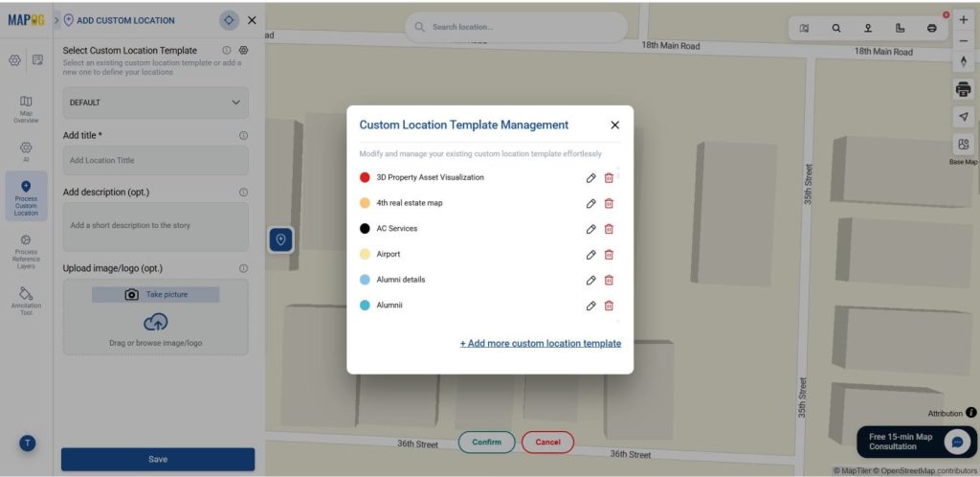Viewport: 980px width, 477px height.
Task: Delete the Alumnii template
Action: click(x=609, y=306)
